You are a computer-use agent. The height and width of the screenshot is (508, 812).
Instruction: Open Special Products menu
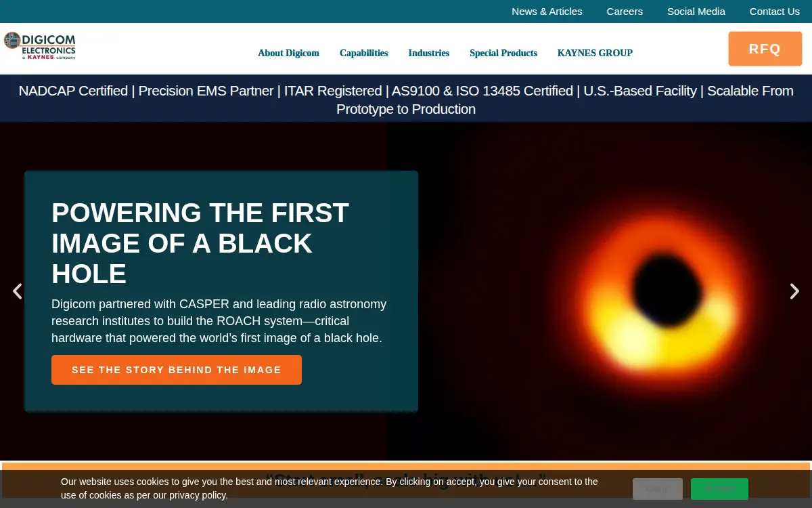pos(503,53)
